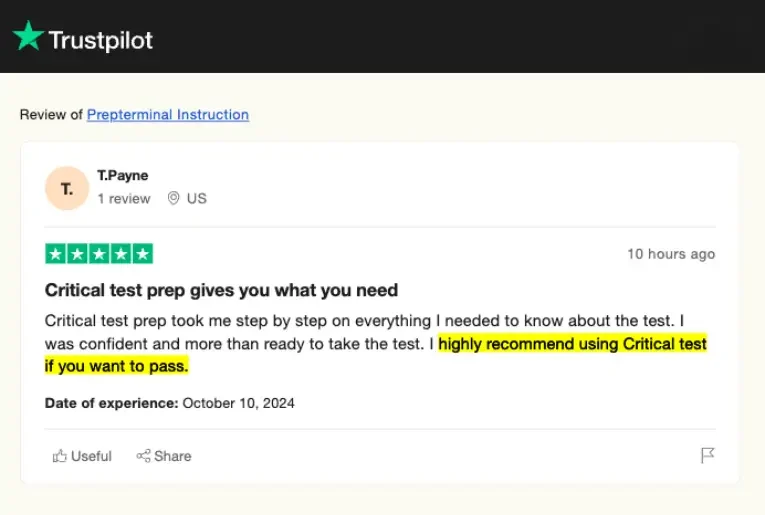765x515 pixels.
Task: Click the T. reviewer avatar circle
Action: 67,188
